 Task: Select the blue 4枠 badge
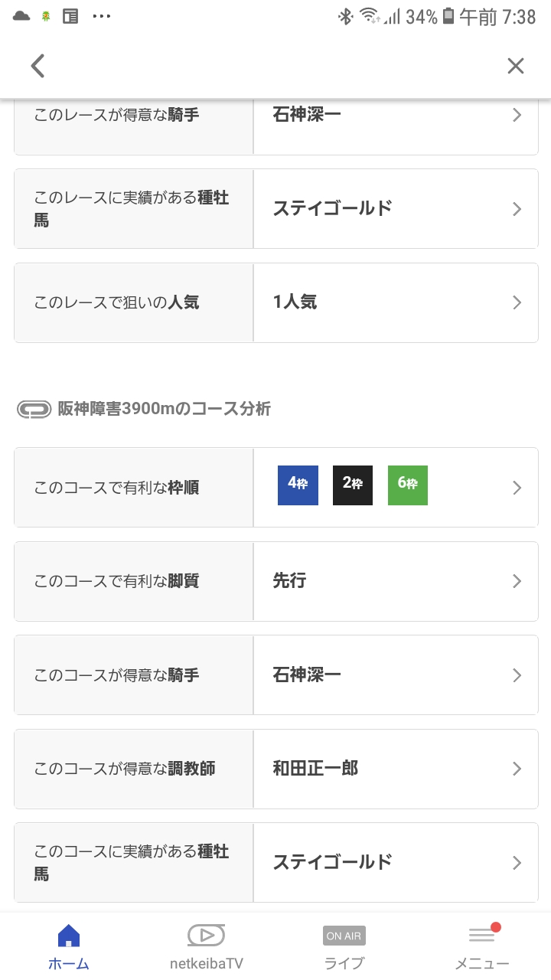click(298, 485)
